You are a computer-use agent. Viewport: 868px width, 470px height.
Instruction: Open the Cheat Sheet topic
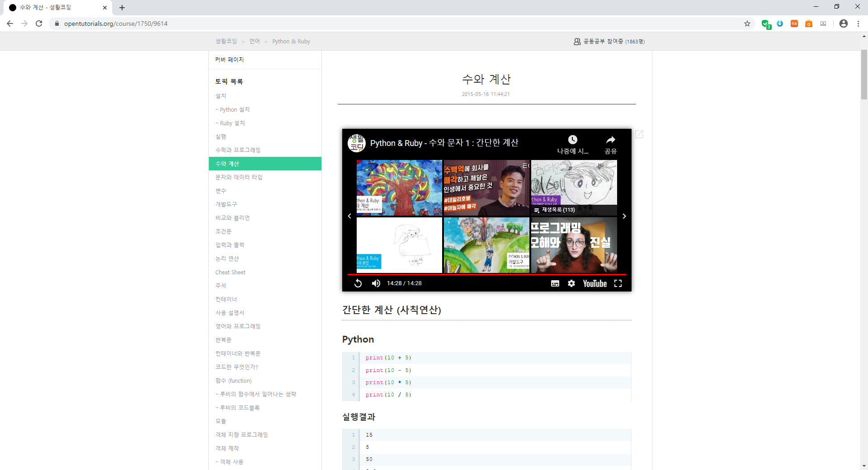(x=230, y=272)
